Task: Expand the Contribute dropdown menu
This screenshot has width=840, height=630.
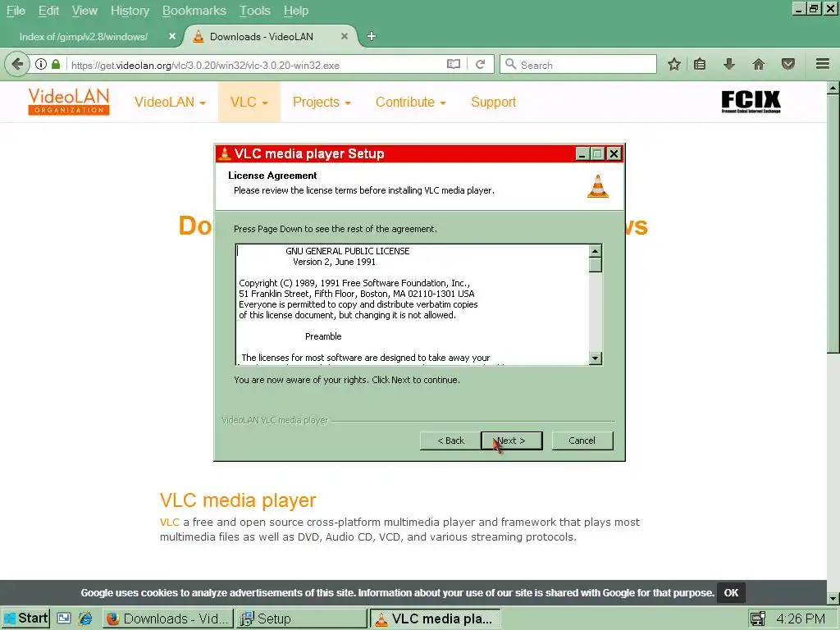Action: (x=410, y=102)
